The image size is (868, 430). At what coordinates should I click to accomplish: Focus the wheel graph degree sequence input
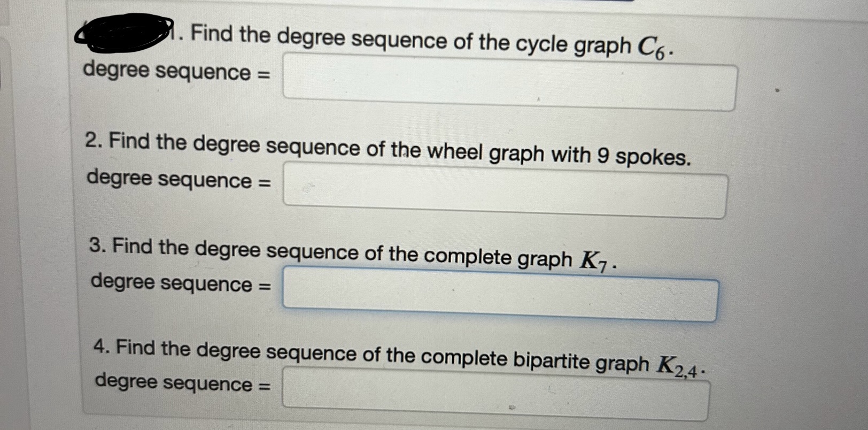pyautogui.click(x=505, y=190)
